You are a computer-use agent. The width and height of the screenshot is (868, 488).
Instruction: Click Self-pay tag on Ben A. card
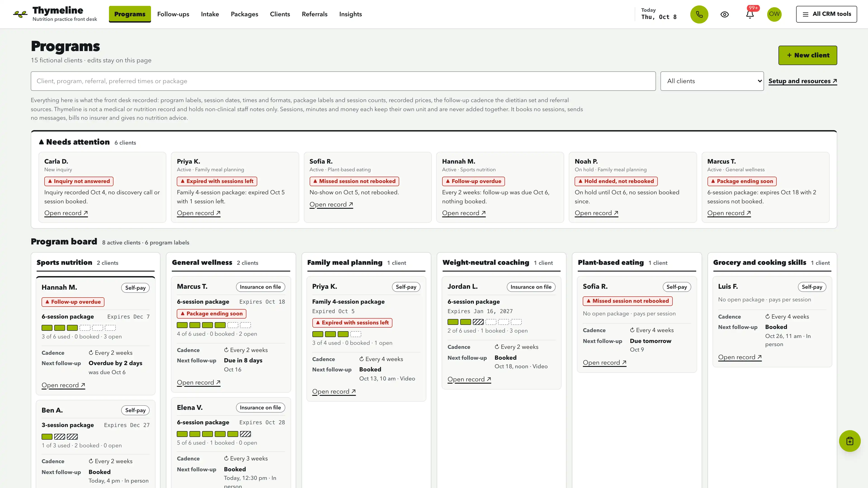click(x=135, y=410)
